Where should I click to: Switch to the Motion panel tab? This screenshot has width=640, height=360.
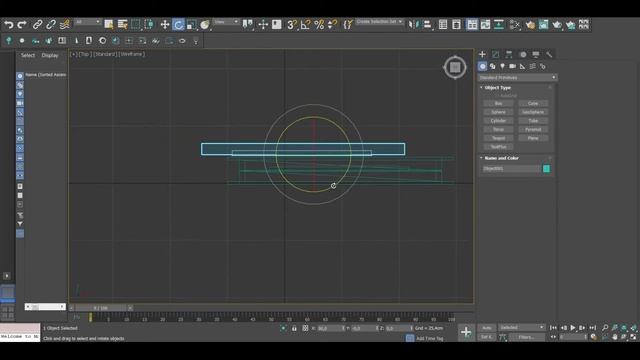523,54
